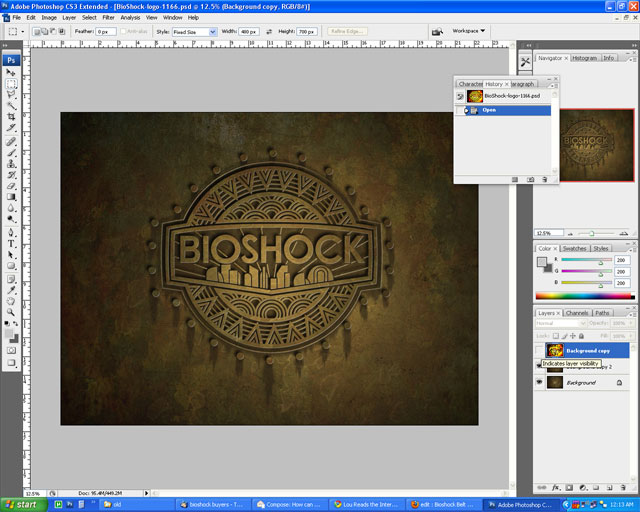Select the History Brush tool
This screenshot has width=640, height=512.
coord(11,175)
